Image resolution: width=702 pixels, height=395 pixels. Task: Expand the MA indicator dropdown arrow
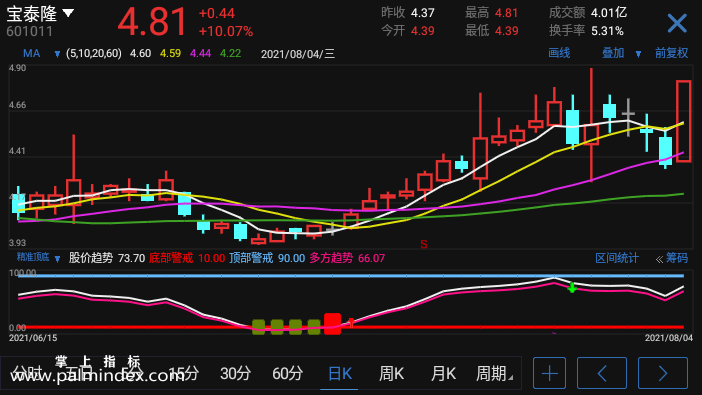click(x=57, y=54)
